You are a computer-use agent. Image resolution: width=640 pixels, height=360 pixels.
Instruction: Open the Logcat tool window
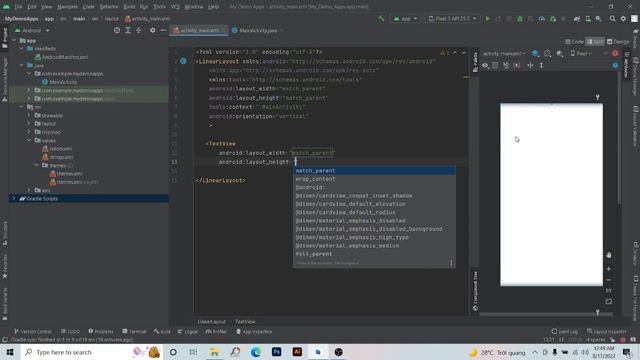188,331
